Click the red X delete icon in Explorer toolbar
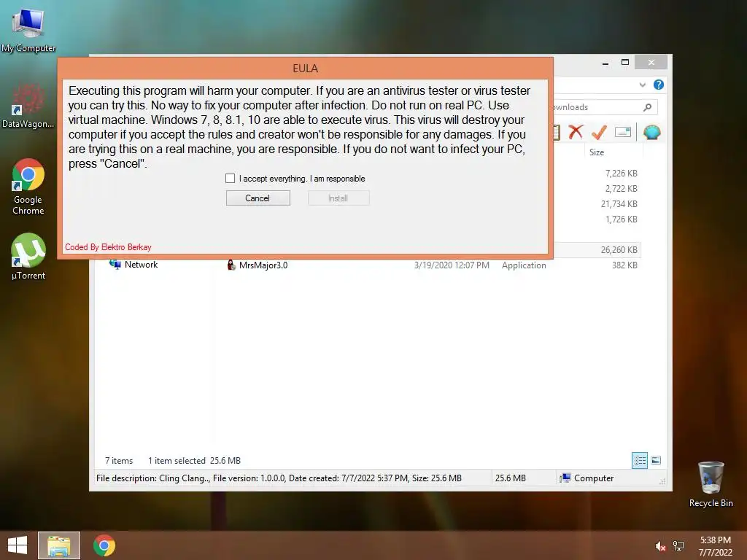Viewport: 747px width, 560px height. pos(576,132)
